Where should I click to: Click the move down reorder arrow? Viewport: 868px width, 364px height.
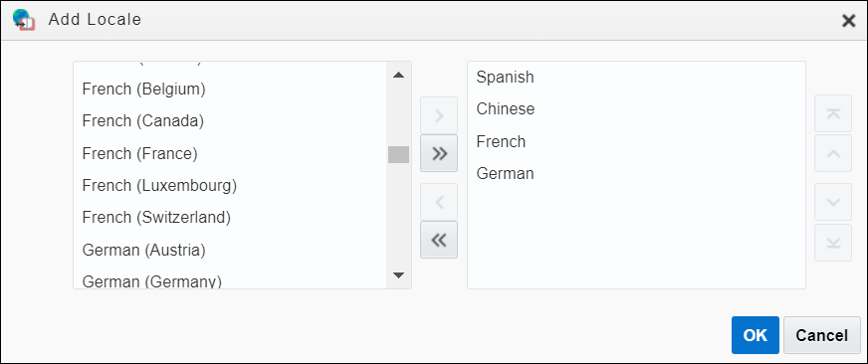[x=833, y=202]
